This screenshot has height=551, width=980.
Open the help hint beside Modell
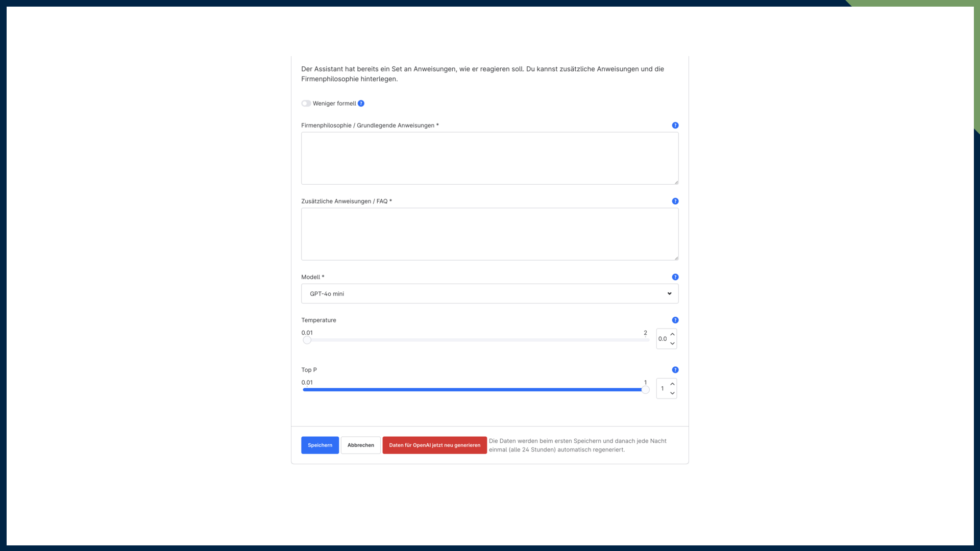coord(675,277)
